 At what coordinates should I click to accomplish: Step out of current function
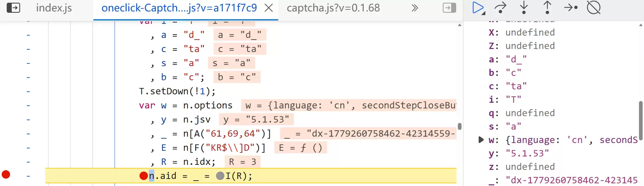click(x=547, y=8)
